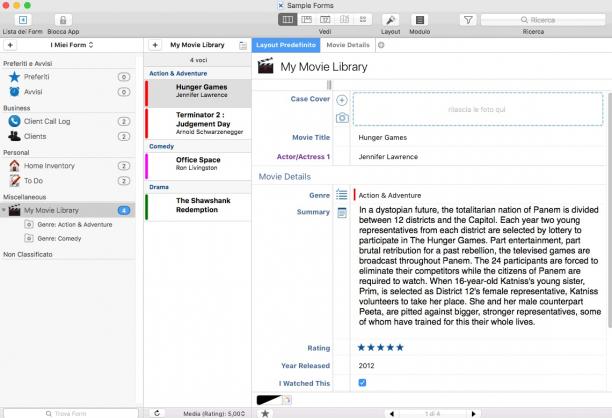The width and height of the screenshot is (612, 418).
Task: Click the filter funnel icon
Action: pyautogui.click(x=468, y=20)
